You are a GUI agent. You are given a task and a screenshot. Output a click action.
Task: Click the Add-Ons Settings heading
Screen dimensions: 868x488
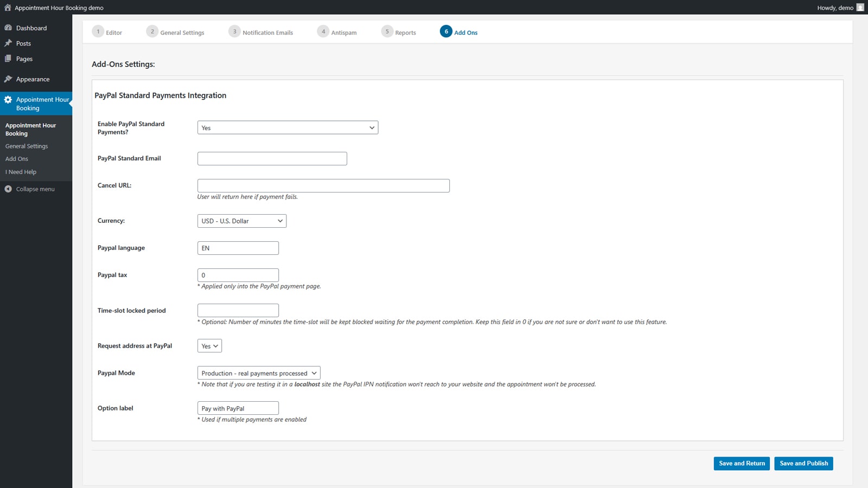click(x=123, y=64)
